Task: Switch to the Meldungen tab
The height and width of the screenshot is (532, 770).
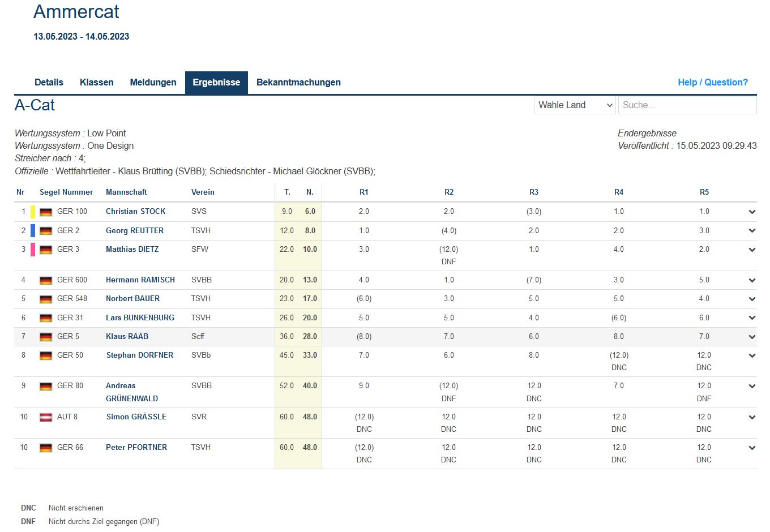Action: click(153, 83)
